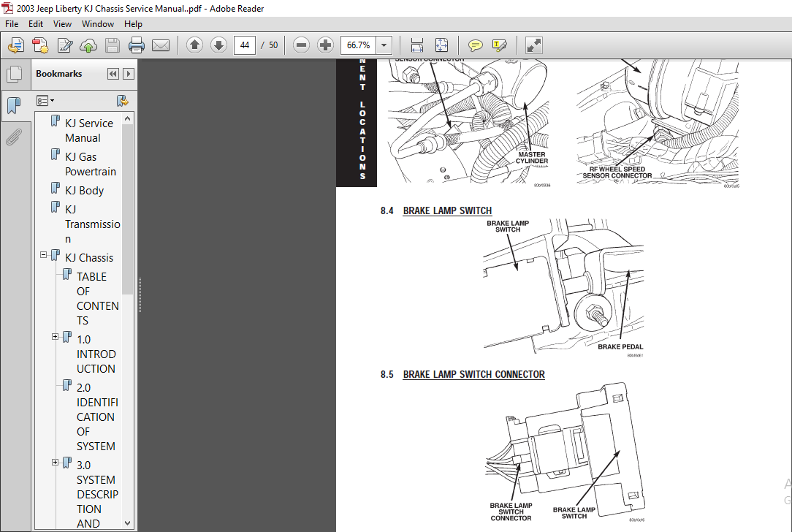Zoom out with the minus button
792x532 pixels.
[301, 45]
